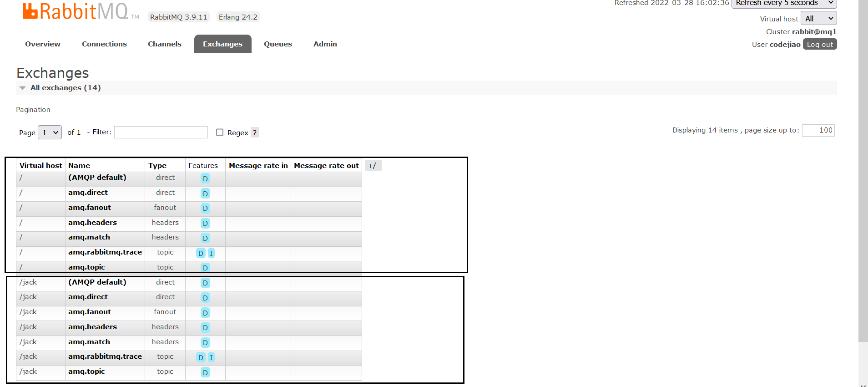Focus the Filter input field
The image size is (868, 387).
coord(161,132)
